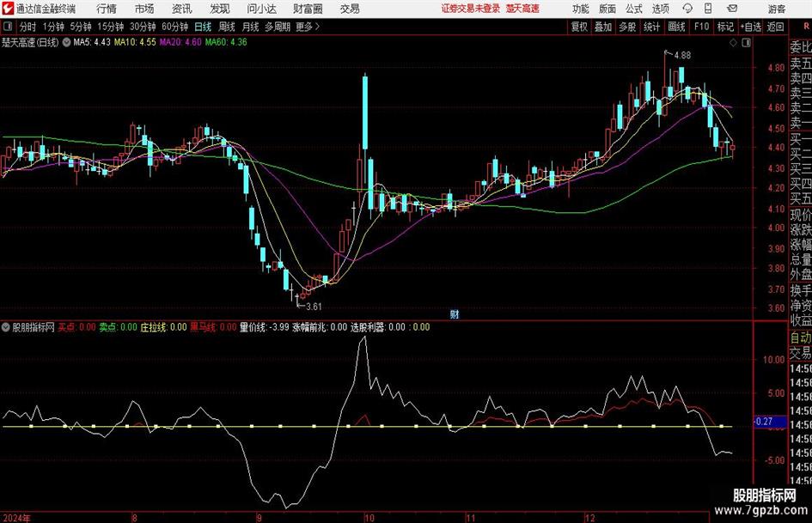The height and width of the screenshot is (523, 812).
Task: Click the diamond icon atop the chart
Action: (x=733, y=43)
